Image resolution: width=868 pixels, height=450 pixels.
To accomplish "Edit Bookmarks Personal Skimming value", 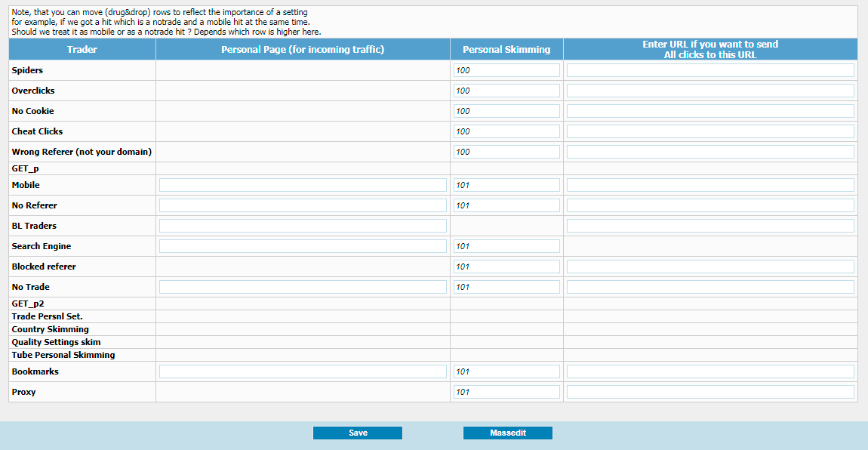I will [x=506, y=372].
